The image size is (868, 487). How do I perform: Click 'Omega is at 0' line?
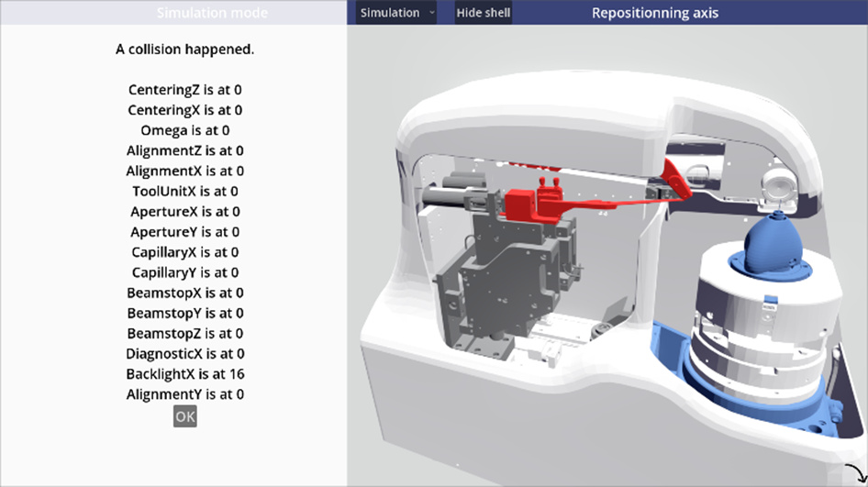[x=185, y=130]
